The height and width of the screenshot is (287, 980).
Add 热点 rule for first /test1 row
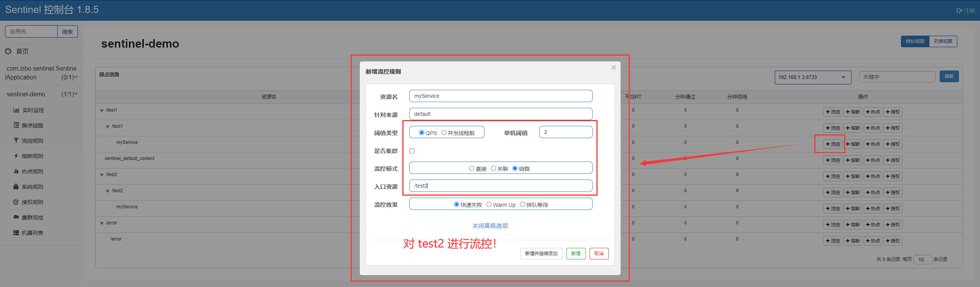pos(873,112)
